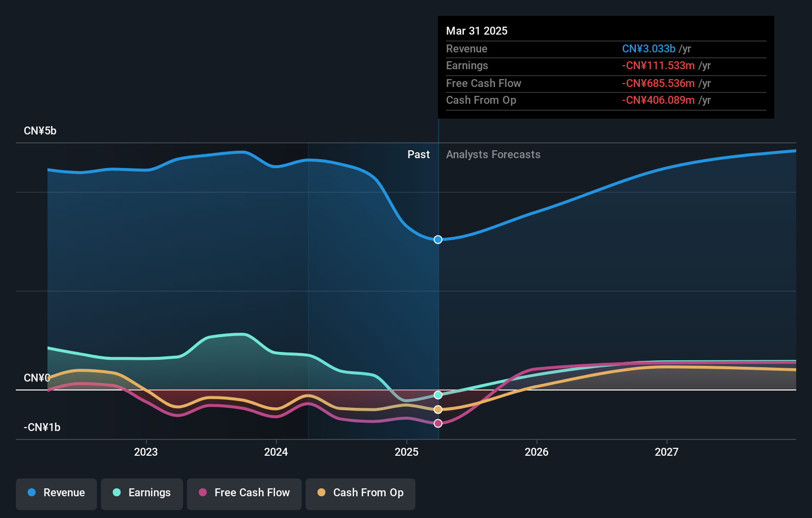Select the 2024 x-axis label

(x=276, y=452)
